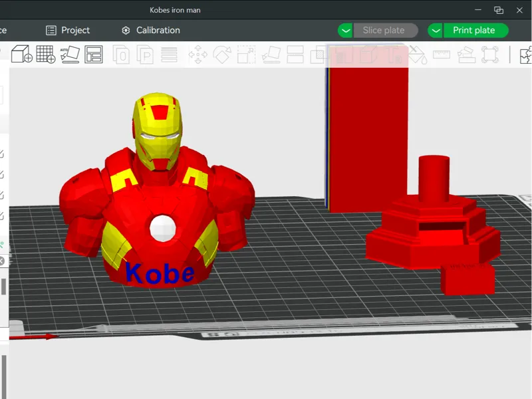Click the white arc reactor circle
The width and height of the screenshot is (532, 399).
point(163,228)
